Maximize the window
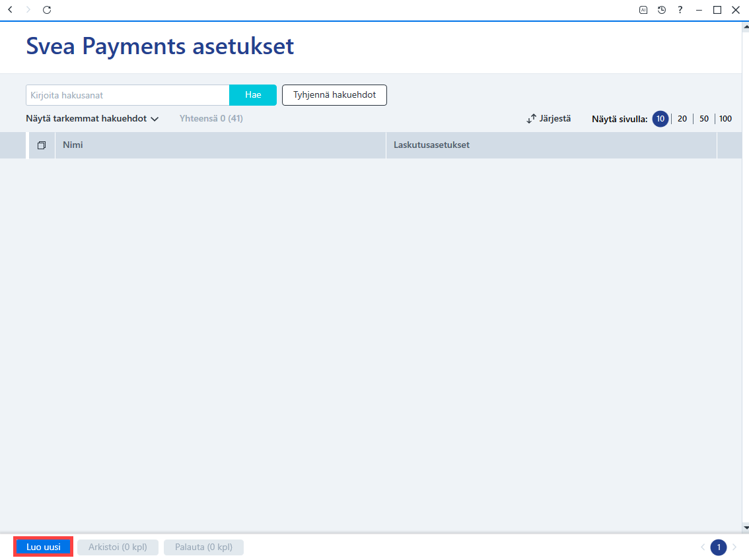The width and height of the screenshot is (749, 560). tap(717, 10)
